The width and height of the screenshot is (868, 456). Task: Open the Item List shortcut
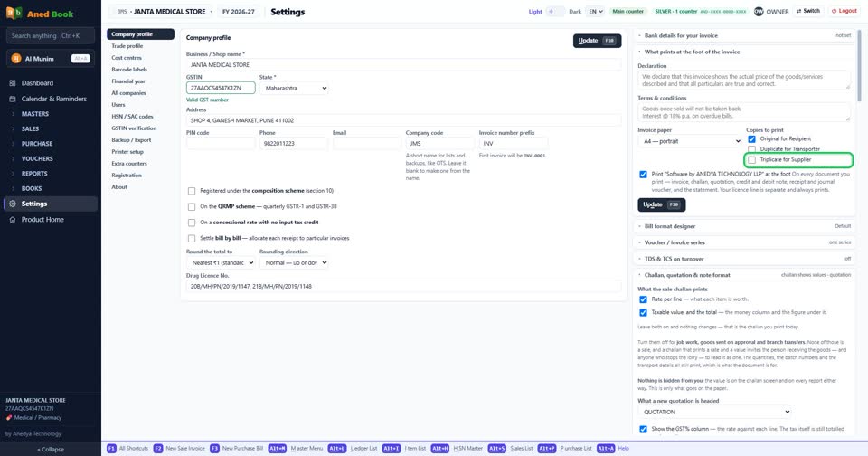[404, 448]
